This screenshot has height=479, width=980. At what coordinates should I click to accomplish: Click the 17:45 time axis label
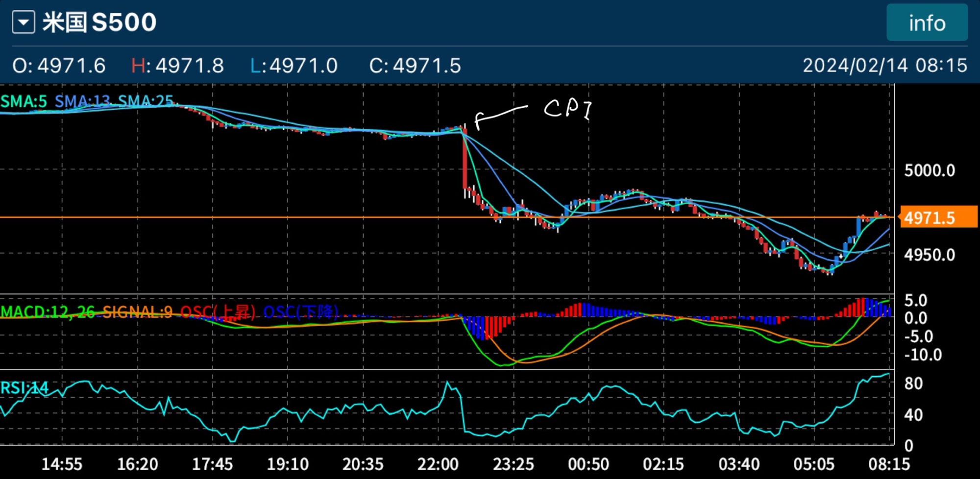pos(212,464)
